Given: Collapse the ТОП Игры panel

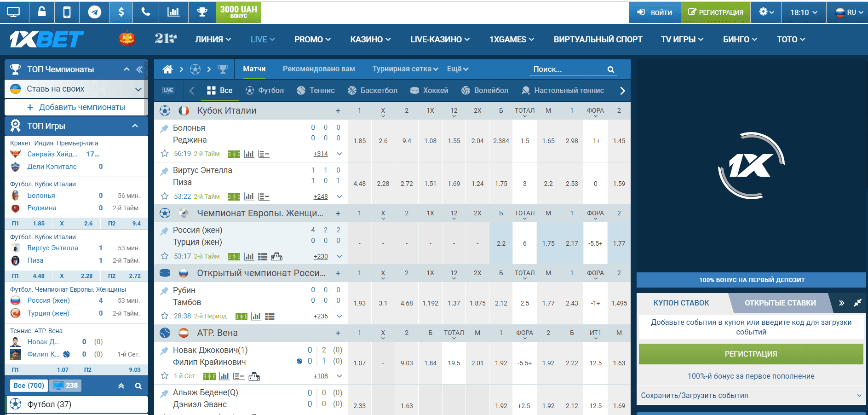Looking at the screenshot, I should pyautogui.click(x=135, y=126).
